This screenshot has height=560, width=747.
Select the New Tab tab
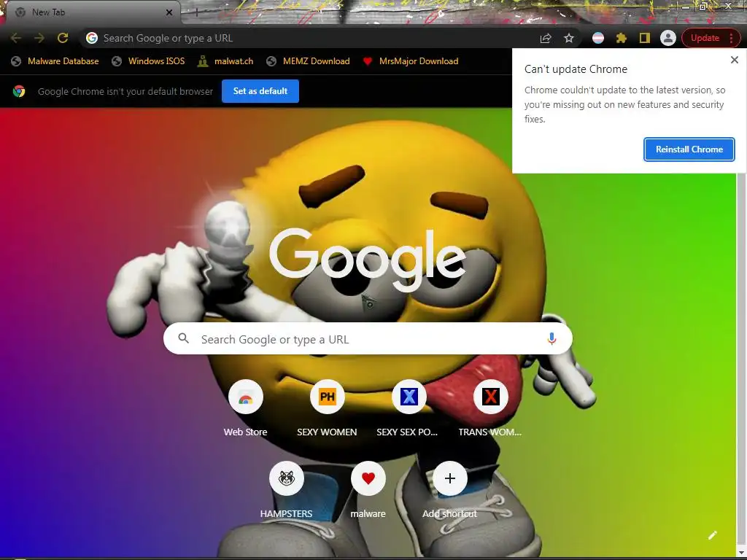(x=93, y=12)
